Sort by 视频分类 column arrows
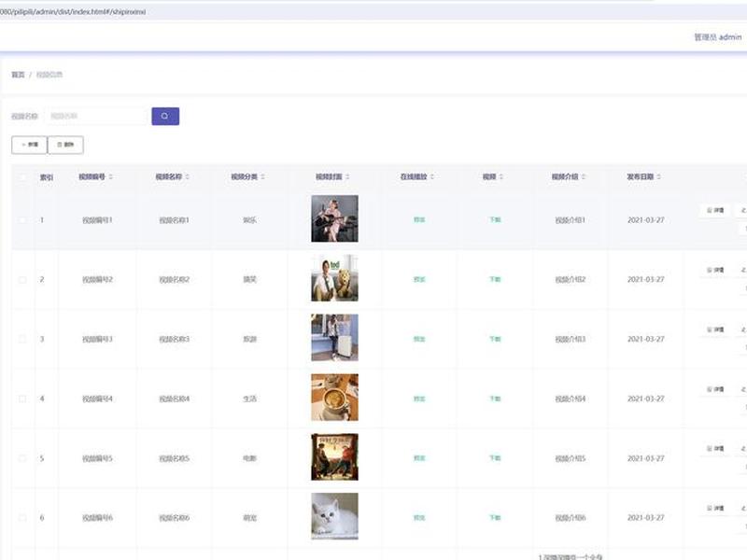 [263, 176]
